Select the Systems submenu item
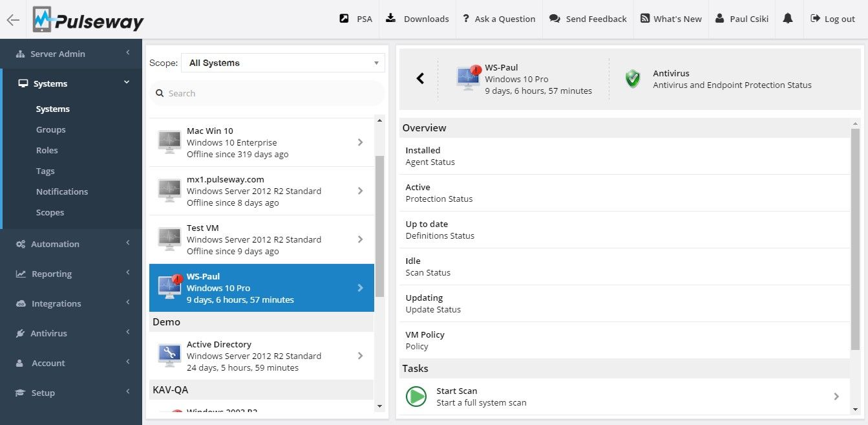This screenshot has height=425, width=868. 53,109
